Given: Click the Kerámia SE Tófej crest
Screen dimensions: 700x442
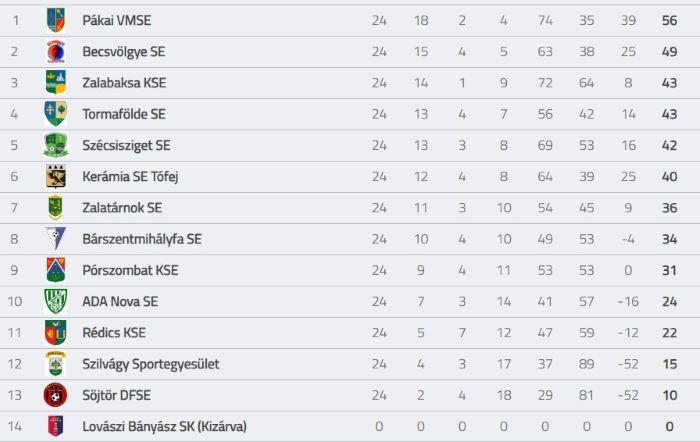Looking at the screenshot, I should click(56, 176).
